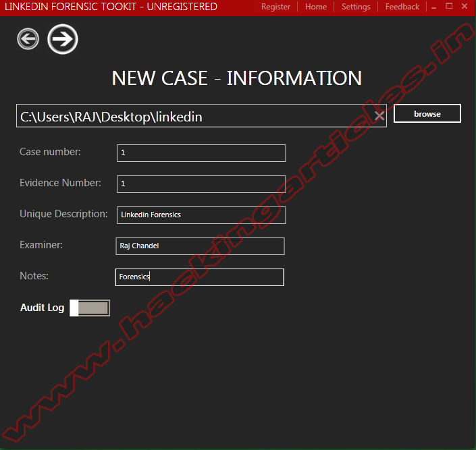Click the NEW CASE - INFORMATION heading
Image resolution: width=476 pixels, height=450 pixels.
click(237, 78)
